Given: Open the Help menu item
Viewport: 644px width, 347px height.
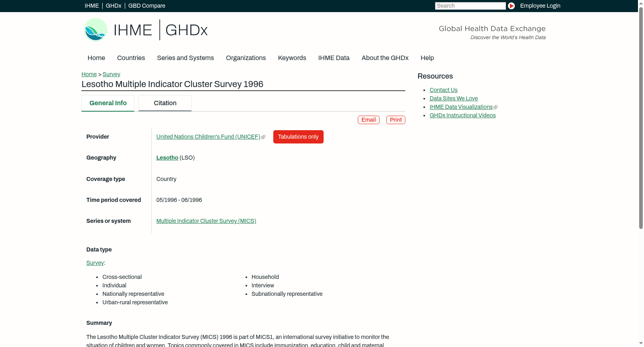Looking at the screenshot, I should (427, 58).
